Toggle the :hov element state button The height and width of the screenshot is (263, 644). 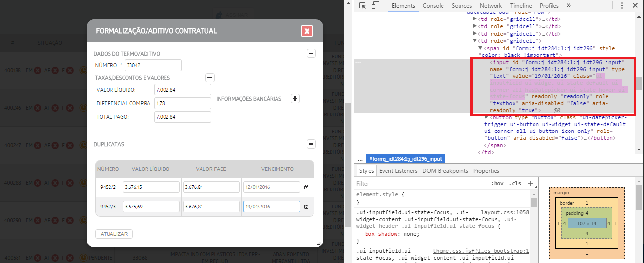point(497,184)
